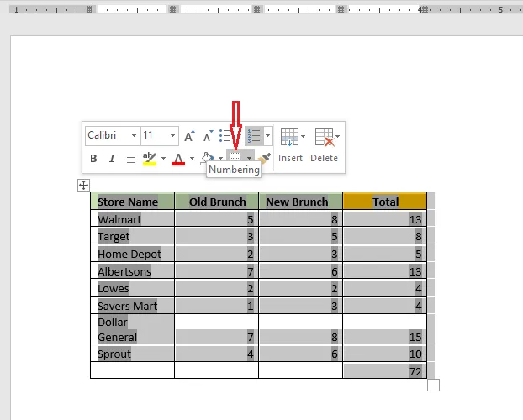
Task: Expand the Insert dropdown arrow
Action: tap(303, 136)
